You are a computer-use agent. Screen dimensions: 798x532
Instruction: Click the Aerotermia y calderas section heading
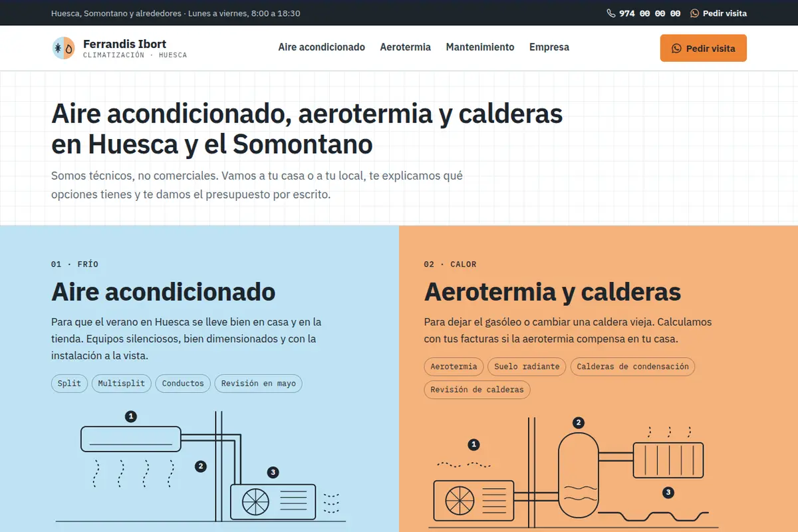point(553,292)
